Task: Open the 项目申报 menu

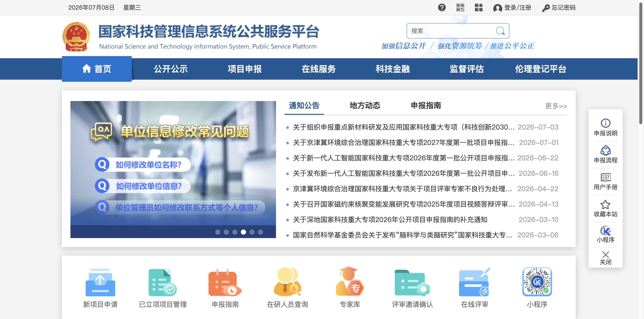Action: click(245, 69)
